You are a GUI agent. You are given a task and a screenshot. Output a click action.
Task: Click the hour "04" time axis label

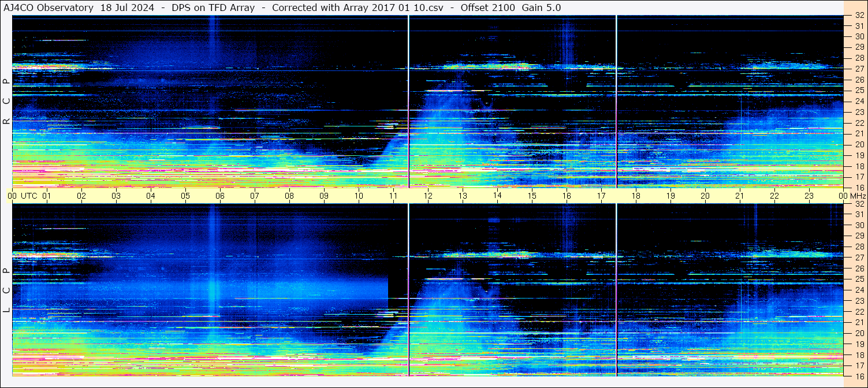pos(151,196)
